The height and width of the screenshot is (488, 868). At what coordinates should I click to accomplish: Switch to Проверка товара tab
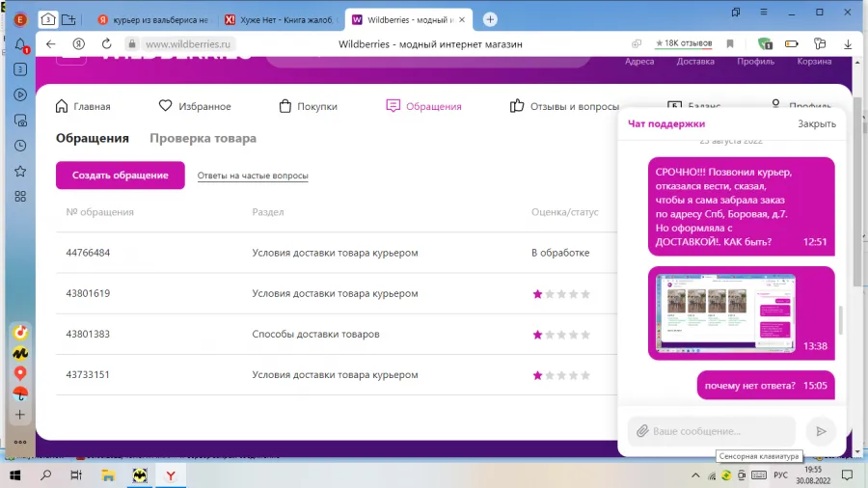click(203, 138)
